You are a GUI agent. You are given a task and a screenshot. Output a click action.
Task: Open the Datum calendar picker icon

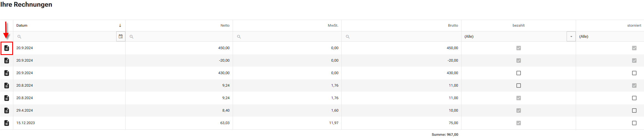click(x=121, y=36)
